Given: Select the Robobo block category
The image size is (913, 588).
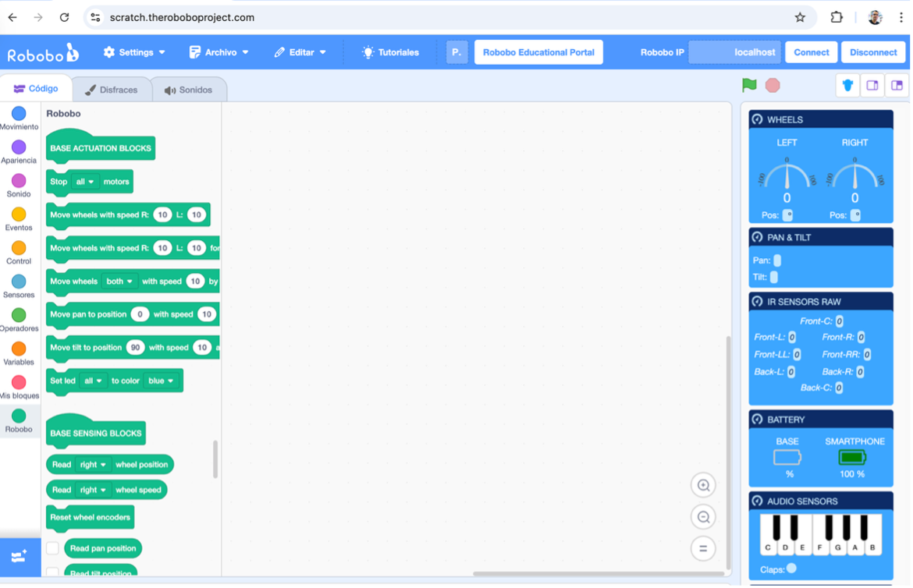Looking at the screenshot, I should 19,421.
